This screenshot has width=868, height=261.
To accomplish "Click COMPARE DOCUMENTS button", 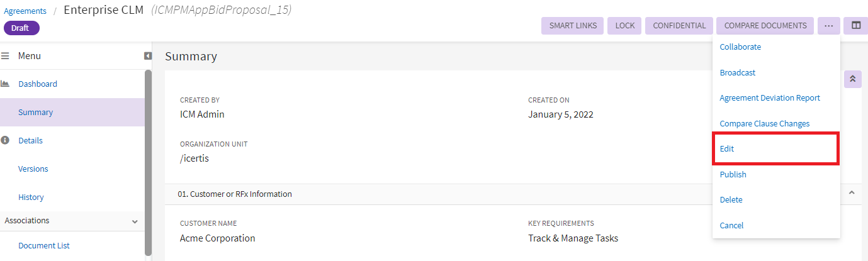I will pyautogui.click(x=765, y=26).
